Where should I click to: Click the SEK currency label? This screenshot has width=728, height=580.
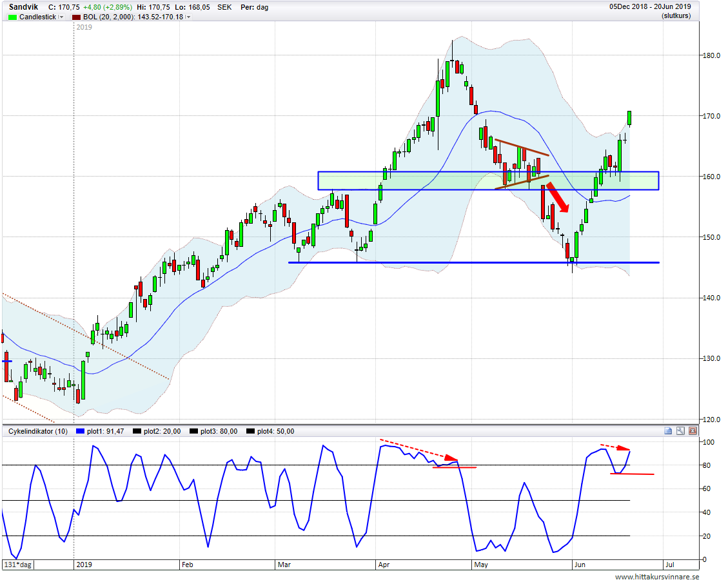pos(224,8)
